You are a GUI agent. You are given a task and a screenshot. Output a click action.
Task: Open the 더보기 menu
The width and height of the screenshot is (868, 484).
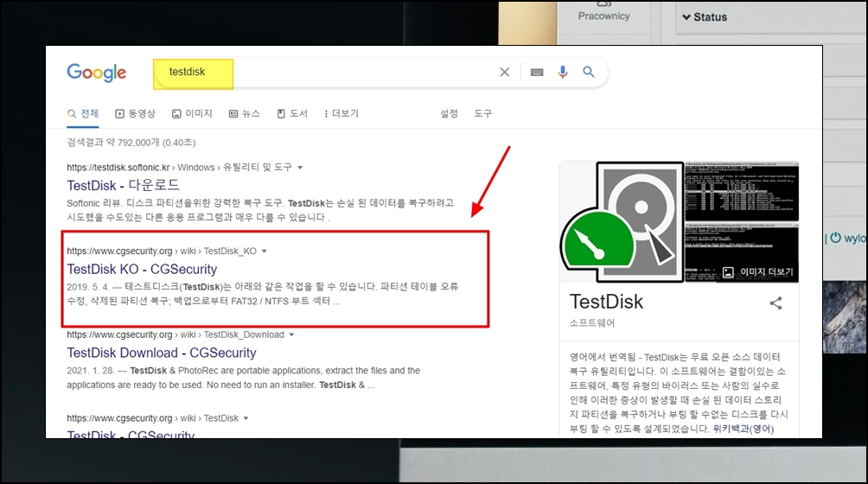[341, 113]
